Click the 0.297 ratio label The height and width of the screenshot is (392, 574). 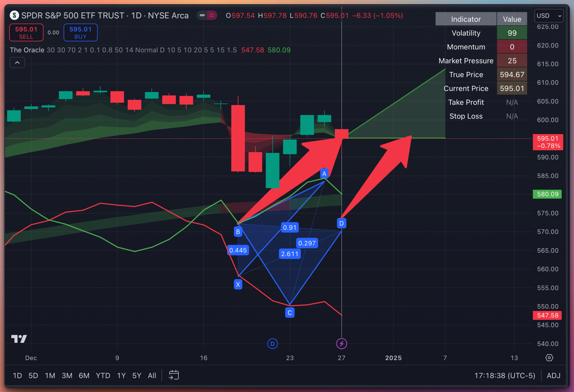click(x=307, y=243)
